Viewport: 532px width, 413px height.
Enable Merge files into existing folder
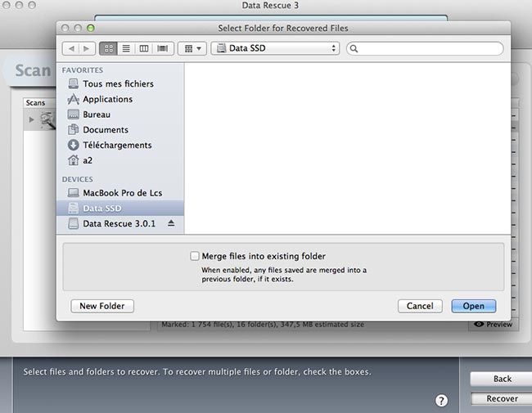coord(195,256)
